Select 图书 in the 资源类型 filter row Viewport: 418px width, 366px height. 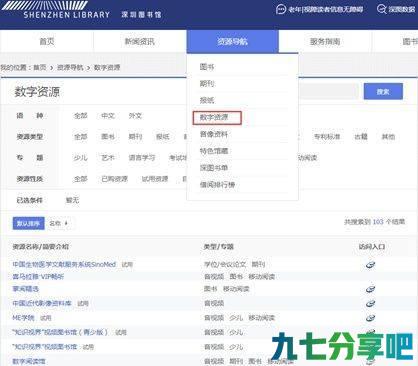108,137
